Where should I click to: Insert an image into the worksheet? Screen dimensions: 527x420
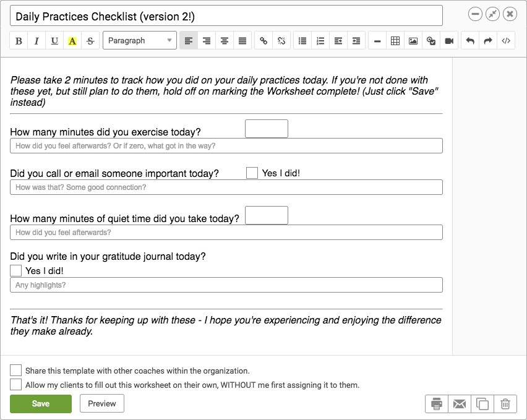pyautogui.click(x=413, y=41)
